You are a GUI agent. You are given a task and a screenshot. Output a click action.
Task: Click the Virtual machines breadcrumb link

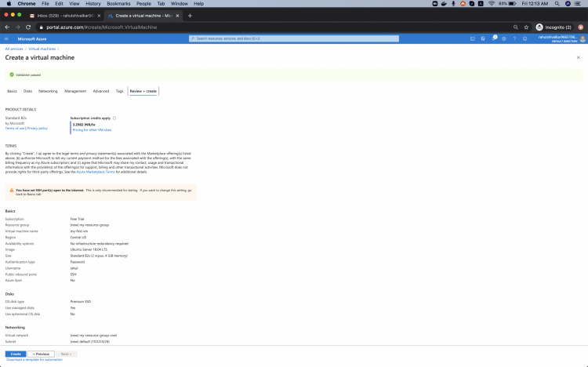tap(42, 49)
